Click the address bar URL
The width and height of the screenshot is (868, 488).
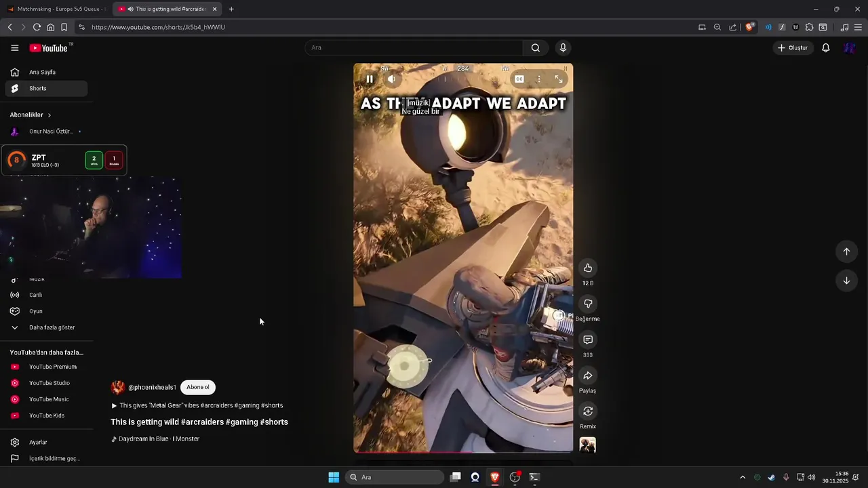(158, 27)
